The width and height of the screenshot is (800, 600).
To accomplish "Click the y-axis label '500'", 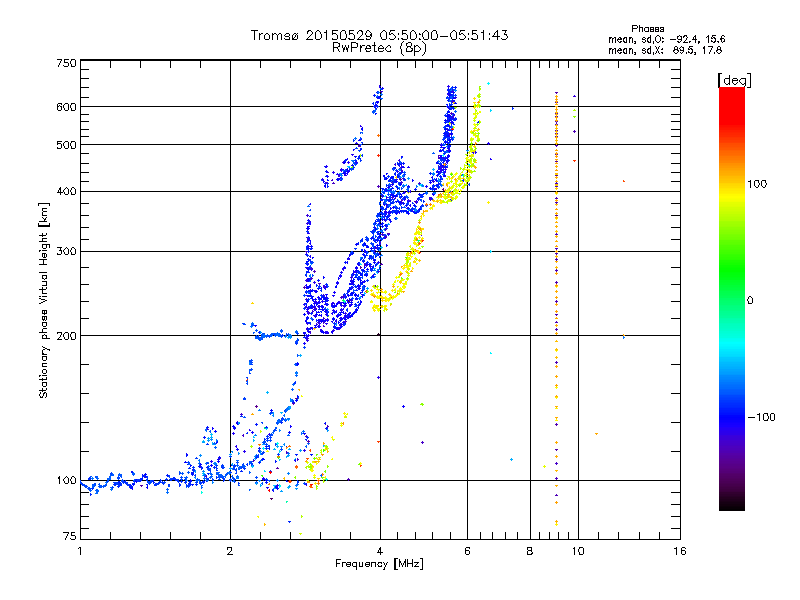I will (x=66, y=145).
